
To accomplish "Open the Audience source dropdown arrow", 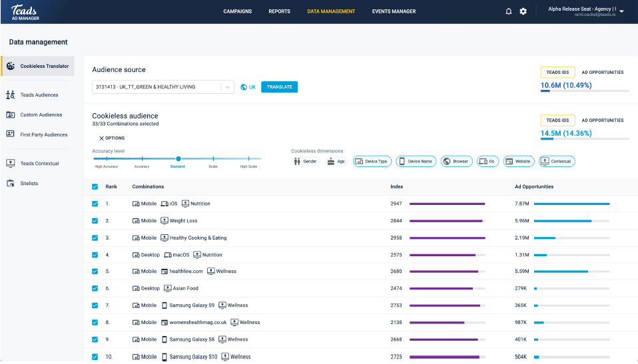I will (x=228, y=87).
